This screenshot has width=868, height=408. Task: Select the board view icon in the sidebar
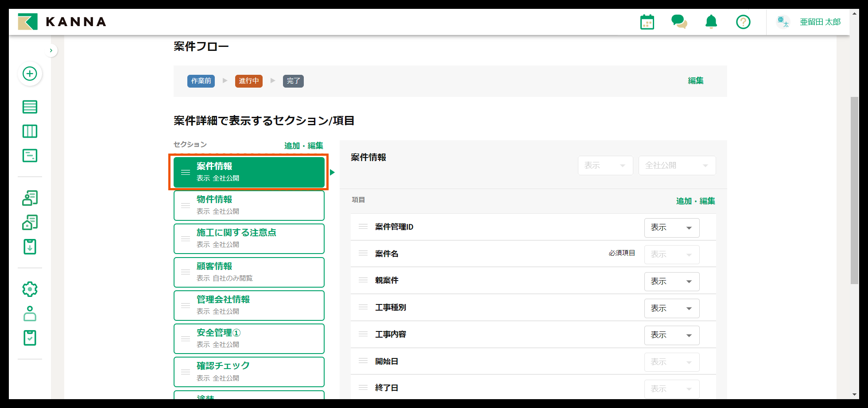coord(30,131)
